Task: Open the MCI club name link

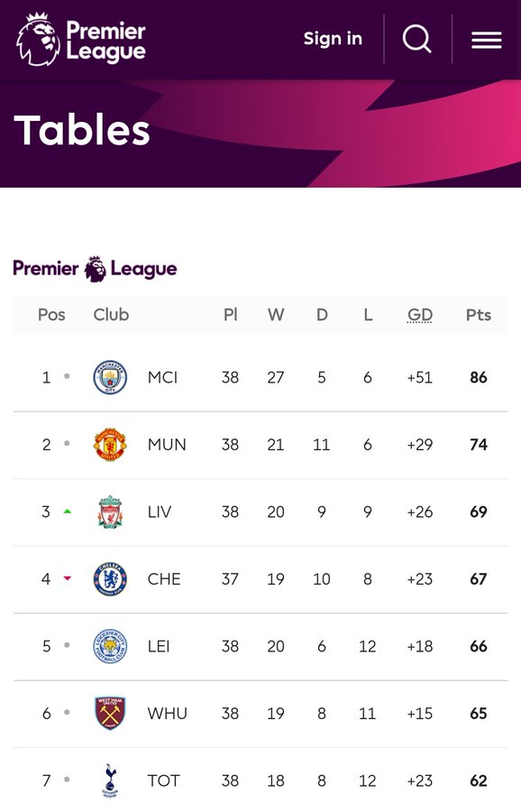Action: 162,377
